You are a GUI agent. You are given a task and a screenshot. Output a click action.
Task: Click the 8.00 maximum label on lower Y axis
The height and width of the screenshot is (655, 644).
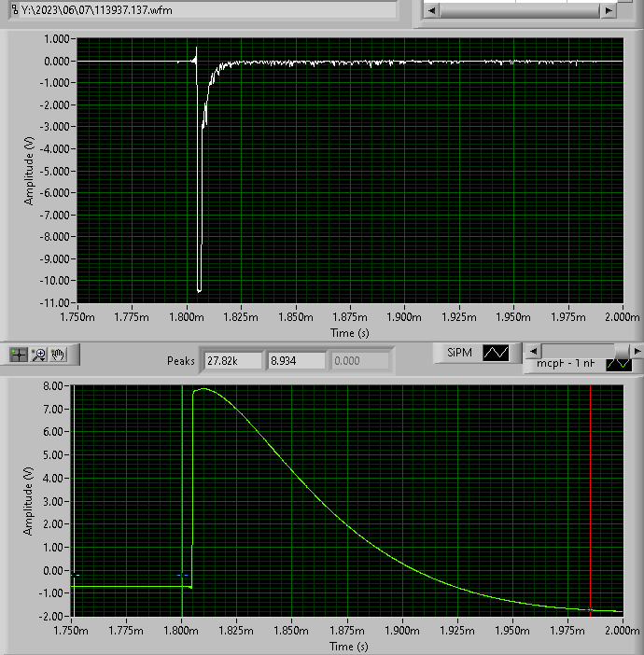(53, 385)
